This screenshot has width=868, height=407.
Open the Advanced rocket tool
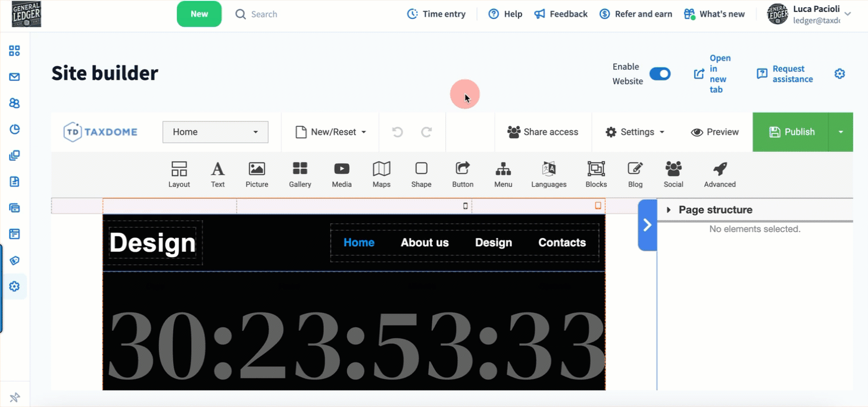pos(720,174)
